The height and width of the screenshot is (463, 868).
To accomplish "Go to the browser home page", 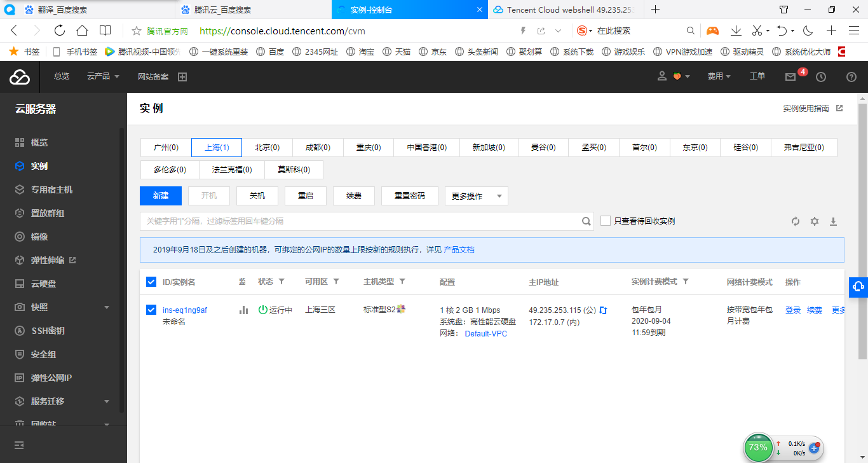I will tap(82, 31).
